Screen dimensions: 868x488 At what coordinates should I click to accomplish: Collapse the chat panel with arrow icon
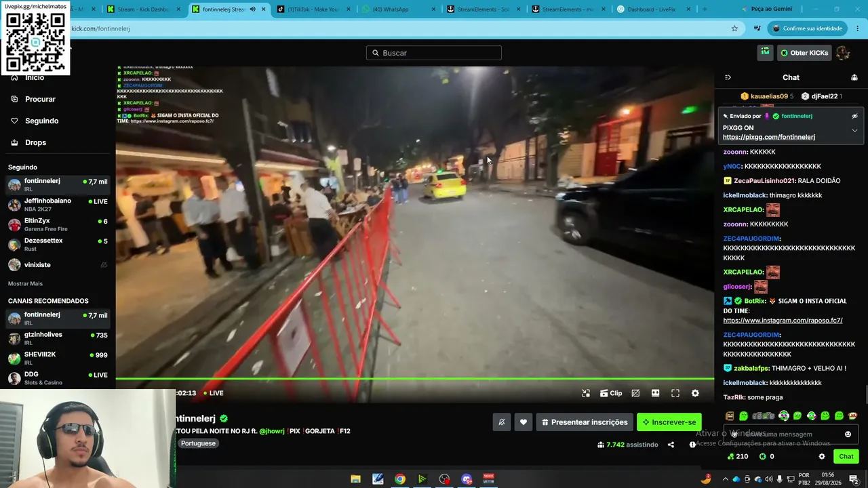728,77
